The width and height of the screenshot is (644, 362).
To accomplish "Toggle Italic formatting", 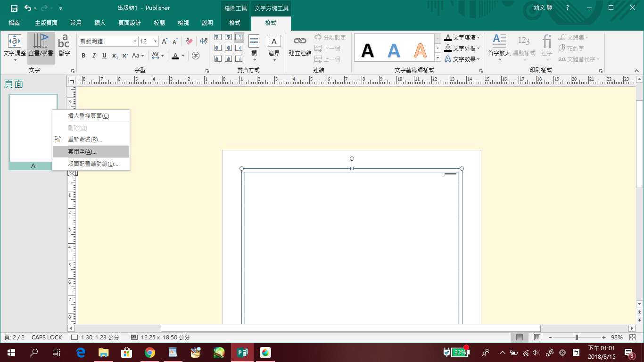I will (94, 56).
